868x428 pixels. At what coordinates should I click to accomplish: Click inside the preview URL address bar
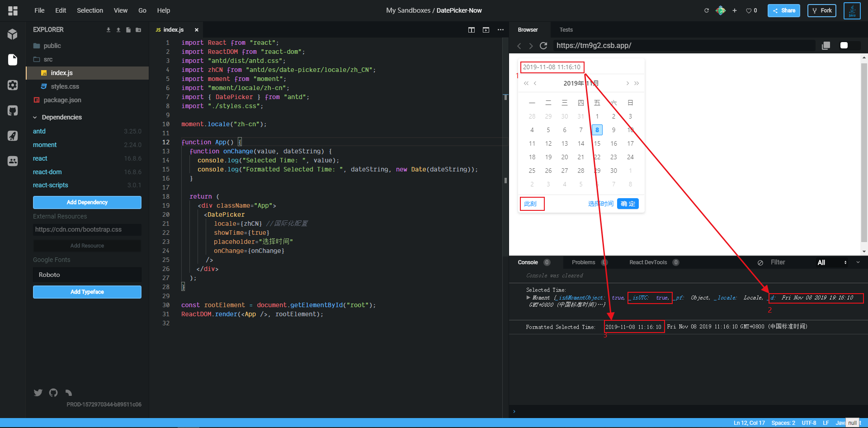click(x=656, y=46)
